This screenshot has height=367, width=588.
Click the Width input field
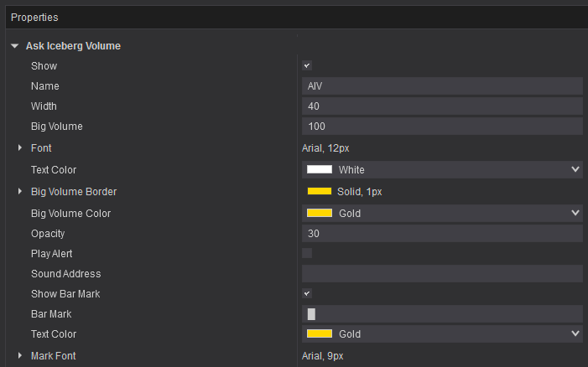(441, 106)
